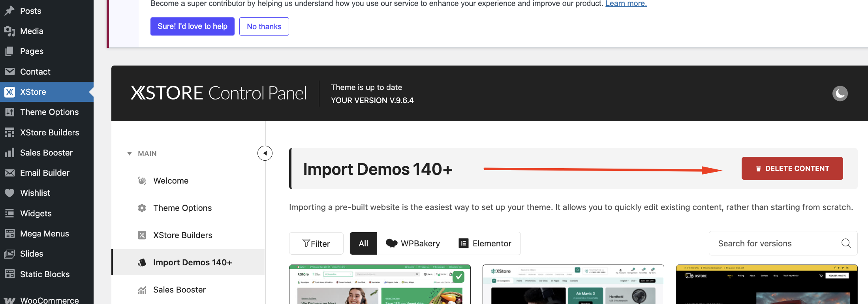Click the funnel Filter icon
The width and height of the screenshot is (868, 304).
(x=306, y=243)
